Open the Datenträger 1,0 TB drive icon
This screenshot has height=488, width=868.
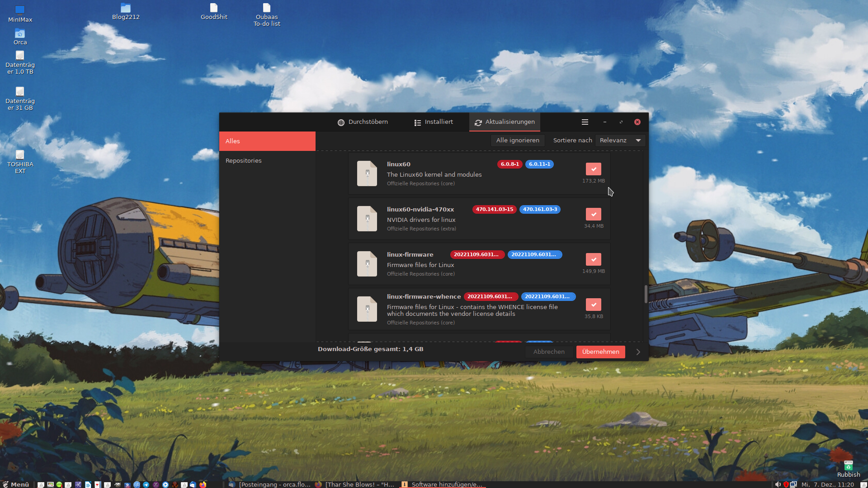click(20, 62)
